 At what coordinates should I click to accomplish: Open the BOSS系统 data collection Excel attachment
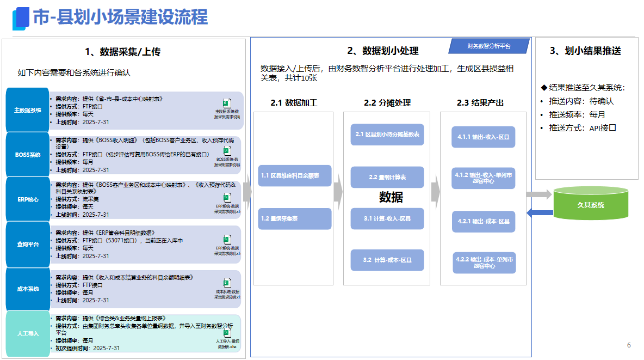(x=227, y=156)
